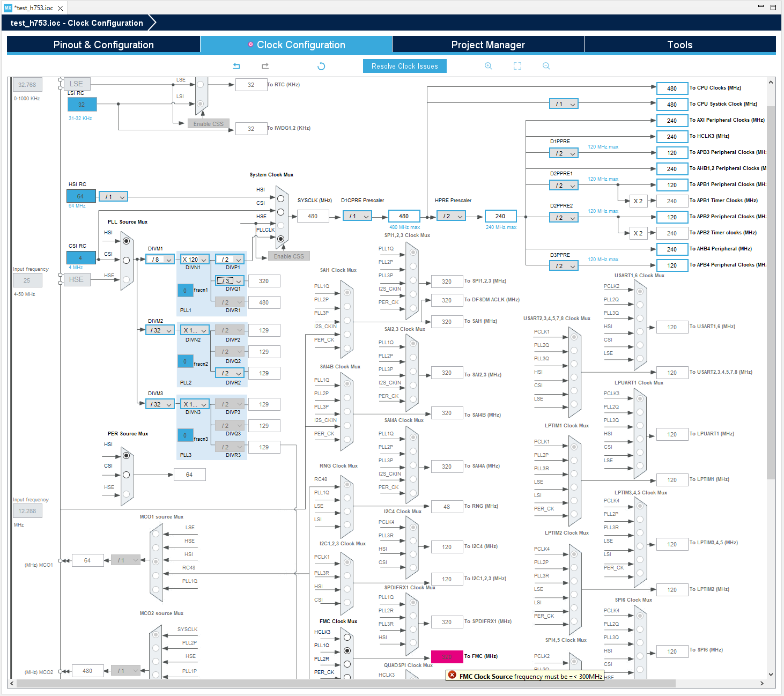784x696 pixels.
Task: Select the zoom out magnifier icon
Action: point(546,65)
